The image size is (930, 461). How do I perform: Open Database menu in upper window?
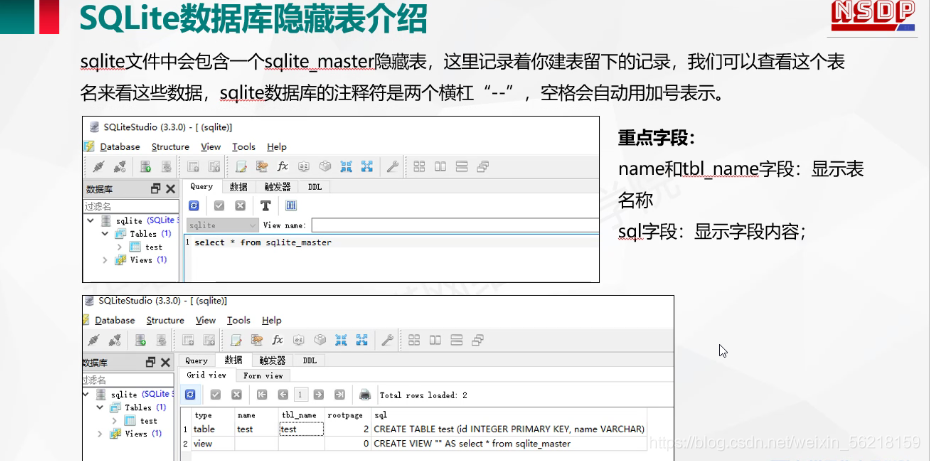coord(120,147)
